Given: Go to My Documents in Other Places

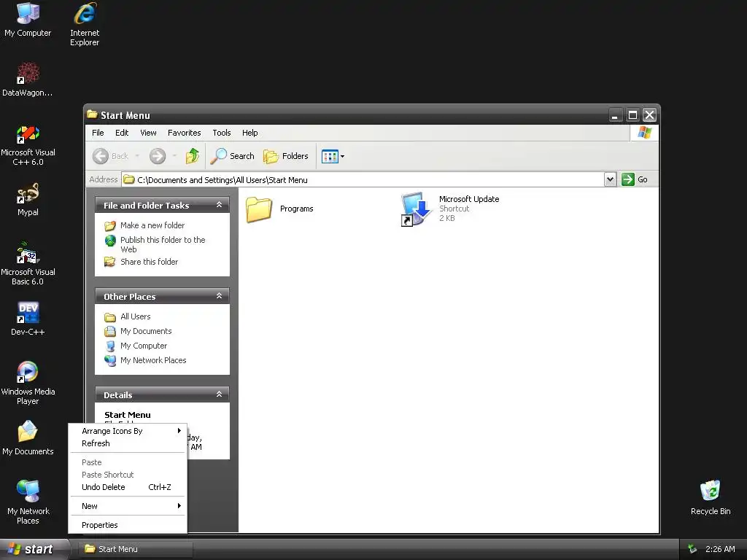Looking at the screenshot, I should click(146, 331).
